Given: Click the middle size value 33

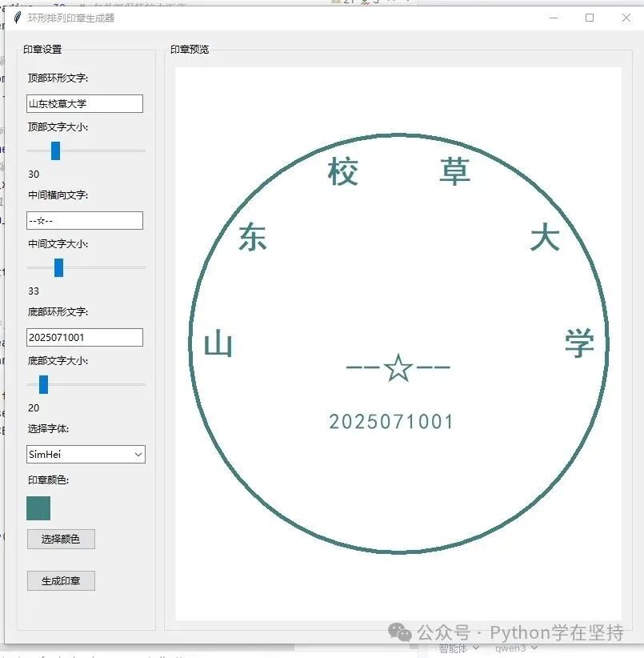Looking at the screenshot, I should pos(34,291).
